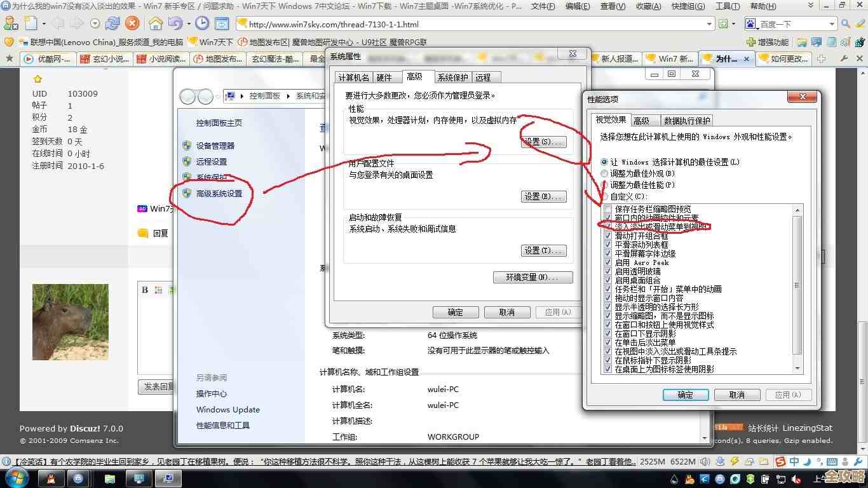Click the 环境变量 button
Screen dimensions: 868x488
click(532, 277)
